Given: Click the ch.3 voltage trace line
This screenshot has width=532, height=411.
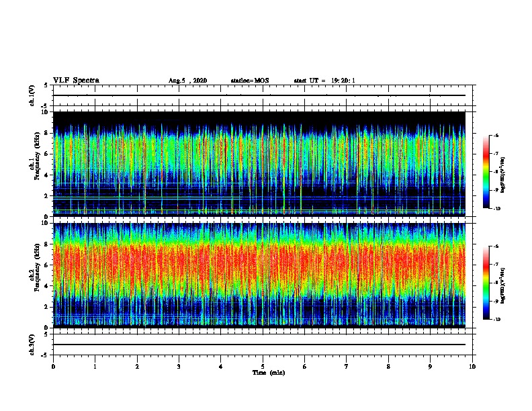Looking at the screenshot, I should click(x=259, y=345).
